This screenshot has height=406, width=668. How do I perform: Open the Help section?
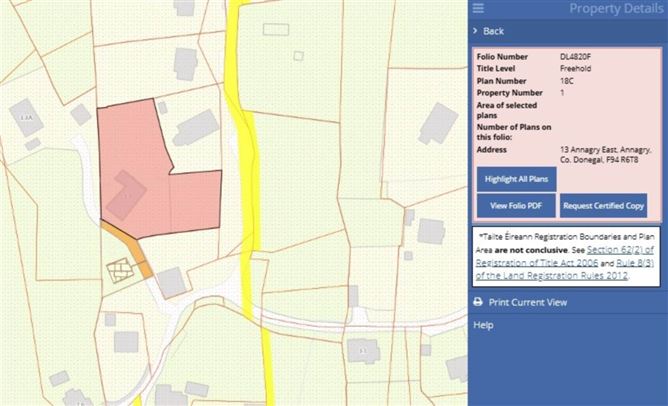coord(483,325)
